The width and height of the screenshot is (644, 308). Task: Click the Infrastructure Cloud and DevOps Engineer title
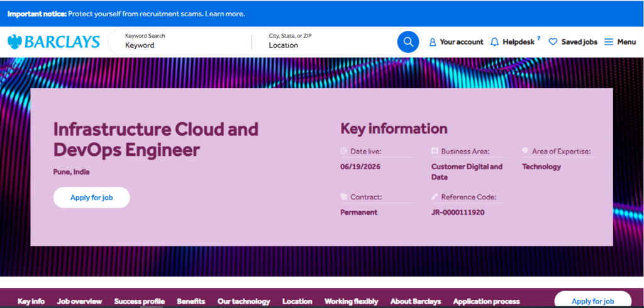tap(156, 140)
